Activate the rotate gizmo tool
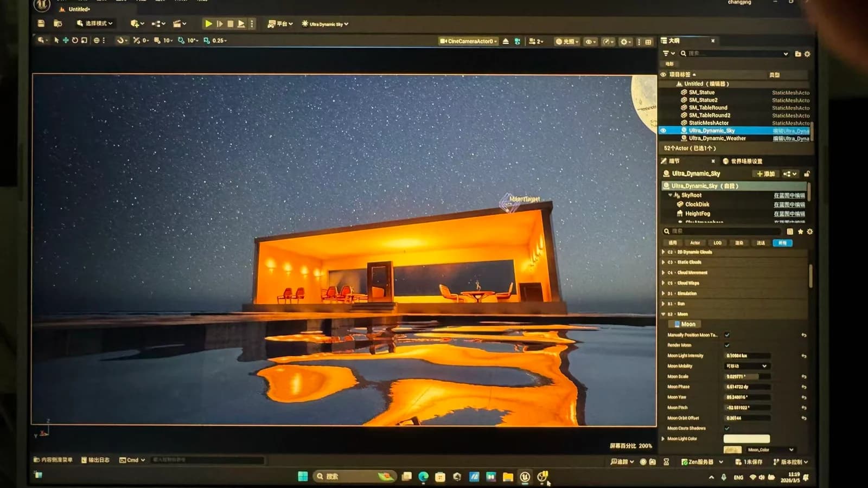 coord(75,40)
